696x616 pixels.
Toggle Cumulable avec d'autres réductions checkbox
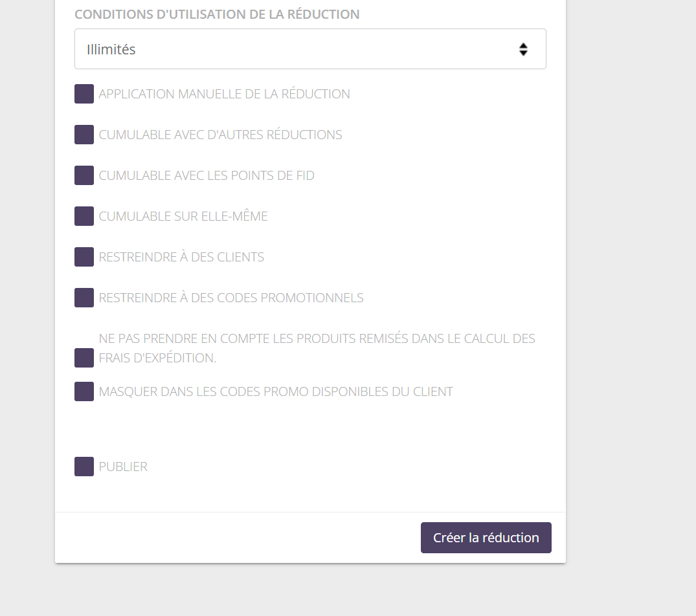[84, 135]
